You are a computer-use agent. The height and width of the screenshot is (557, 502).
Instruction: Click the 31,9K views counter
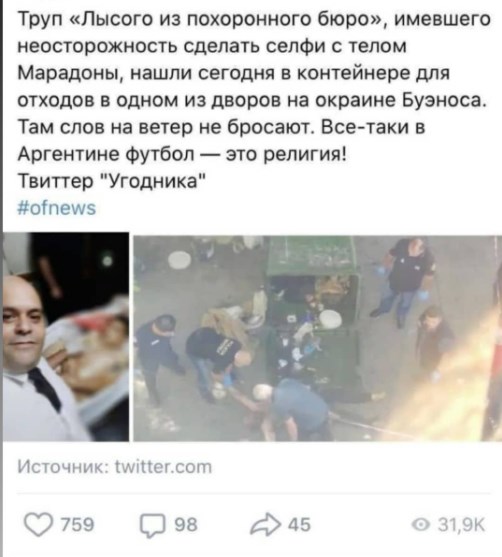pos(461,524)
